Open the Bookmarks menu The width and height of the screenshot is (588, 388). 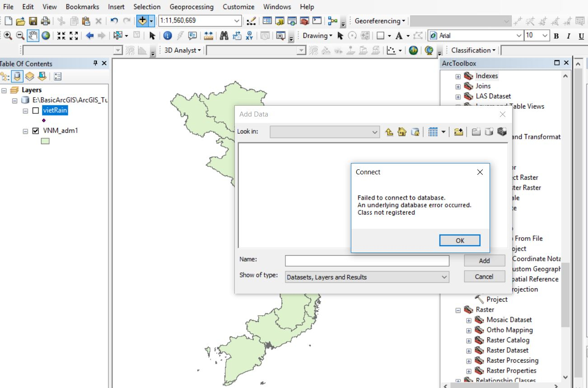82,7
